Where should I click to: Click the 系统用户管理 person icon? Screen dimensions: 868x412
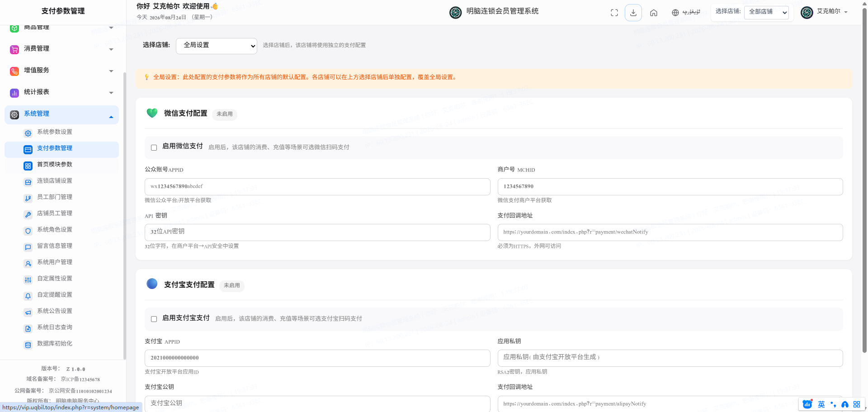pos(28,263)
